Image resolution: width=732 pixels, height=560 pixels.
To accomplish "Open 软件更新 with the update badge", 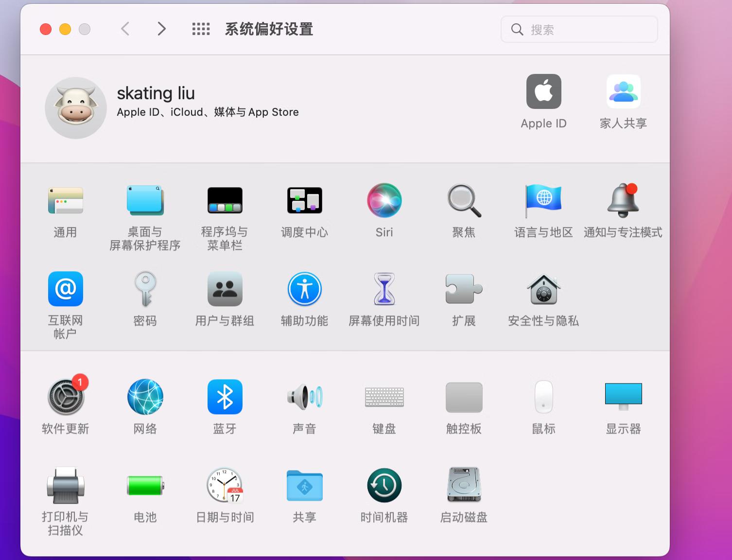I will click(67, 396).
